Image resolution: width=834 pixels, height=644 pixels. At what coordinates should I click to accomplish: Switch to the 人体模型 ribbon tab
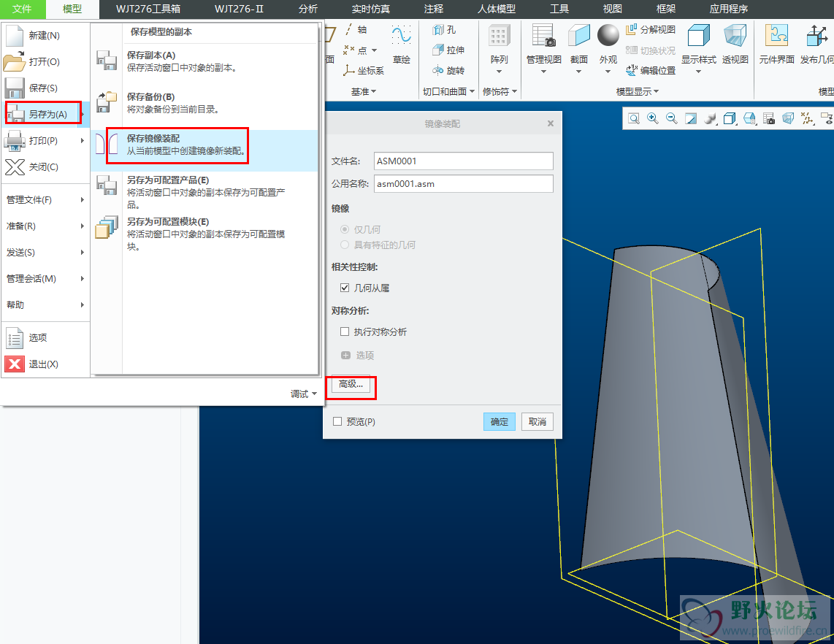[497, 9]
